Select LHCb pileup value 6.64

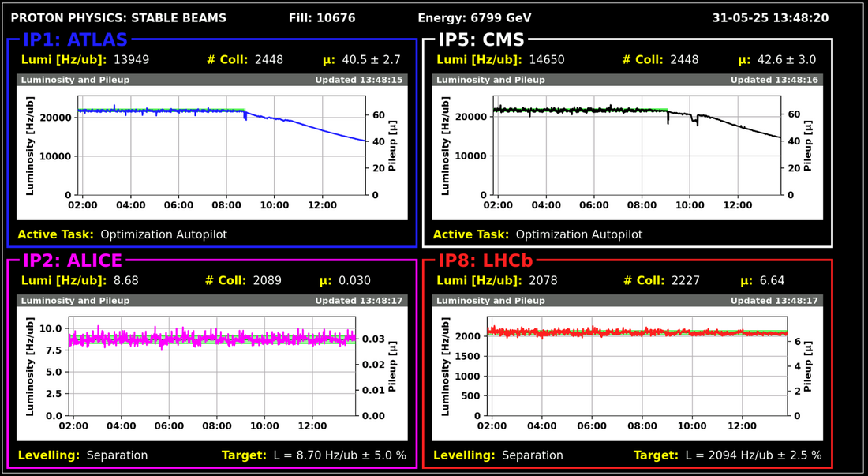[x=773, y=280]
